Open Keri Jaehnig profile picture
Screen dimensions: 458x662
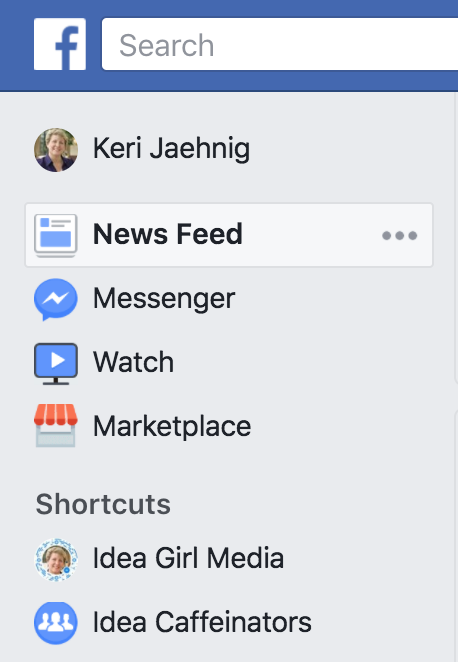56,150
